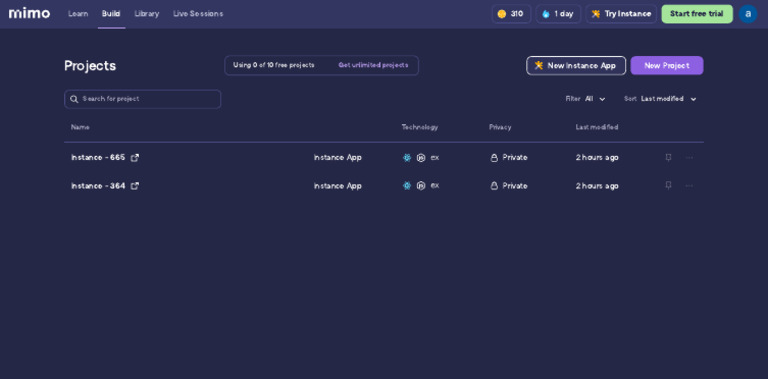Open the user avatar profile menu
The width and height of the screenshot is (768, 379).
point(748,14)
